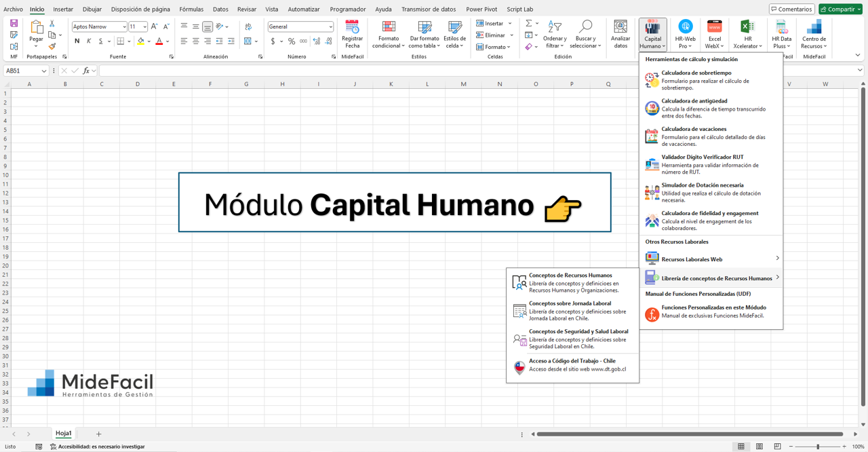
Task: Open Calculadora de fidelidad y engagement
Action: point(711,221)
